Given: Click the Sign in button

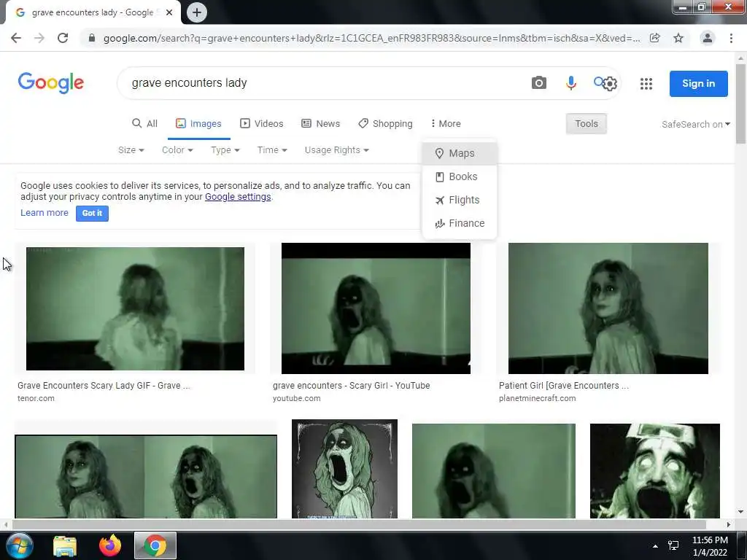Looking at the screenshot, I should coord(698,83).
